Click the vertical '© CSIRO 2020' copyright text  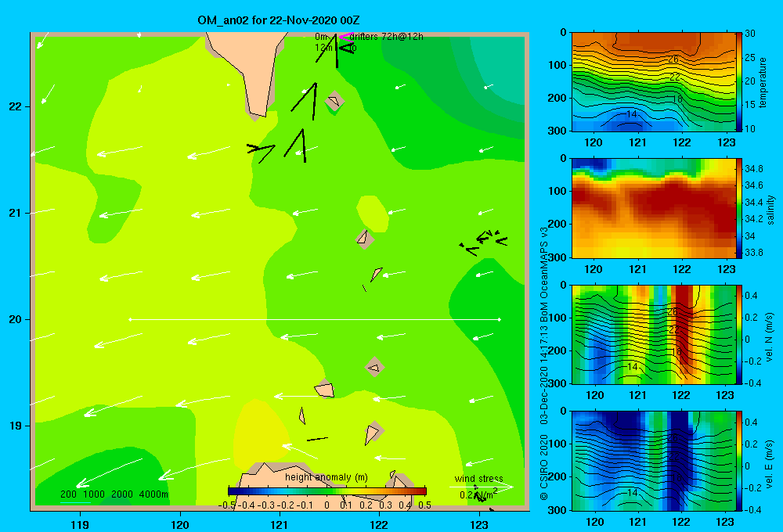click(x=544, y=467)
